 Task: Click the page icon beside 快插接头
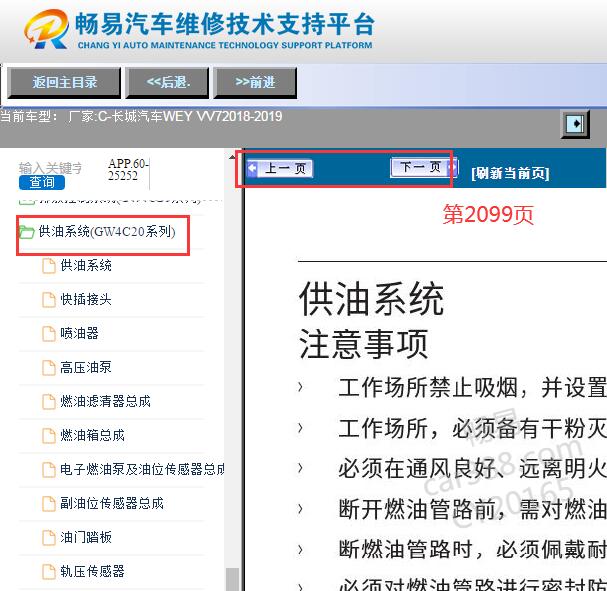[x=49, y=300]
